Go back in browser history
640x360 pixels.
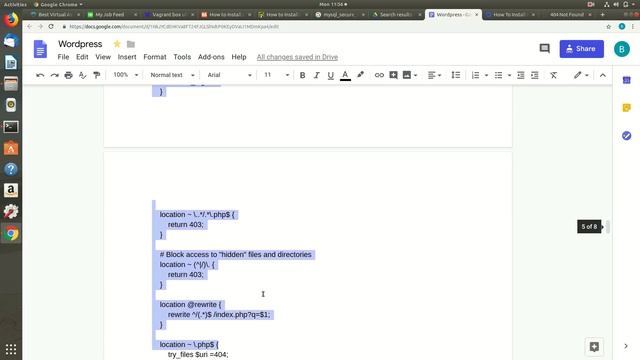click(x=29, y=27)
